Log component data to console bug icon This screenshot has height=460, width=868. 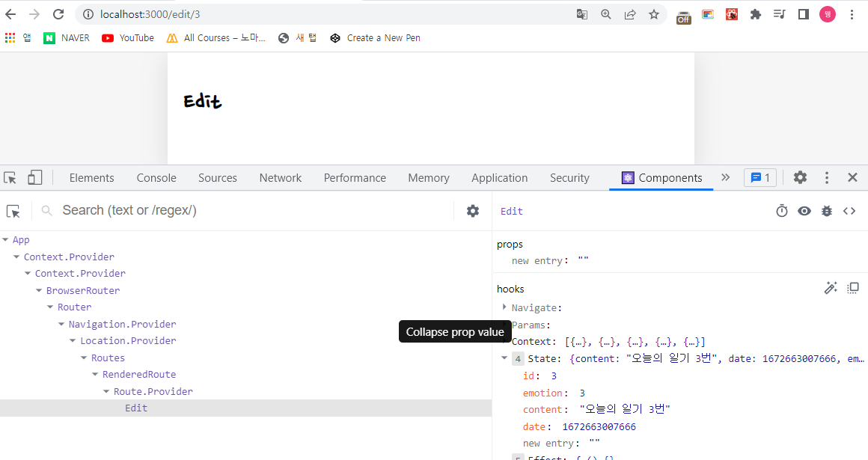pos(827,211)
